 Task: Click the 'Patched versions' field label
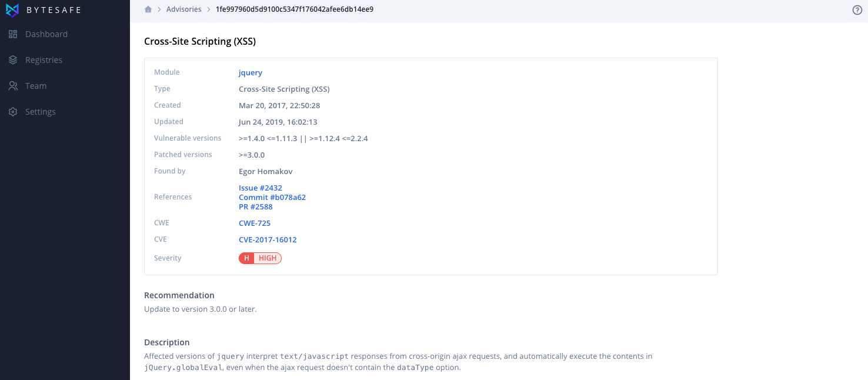click(x=183, y=155)
